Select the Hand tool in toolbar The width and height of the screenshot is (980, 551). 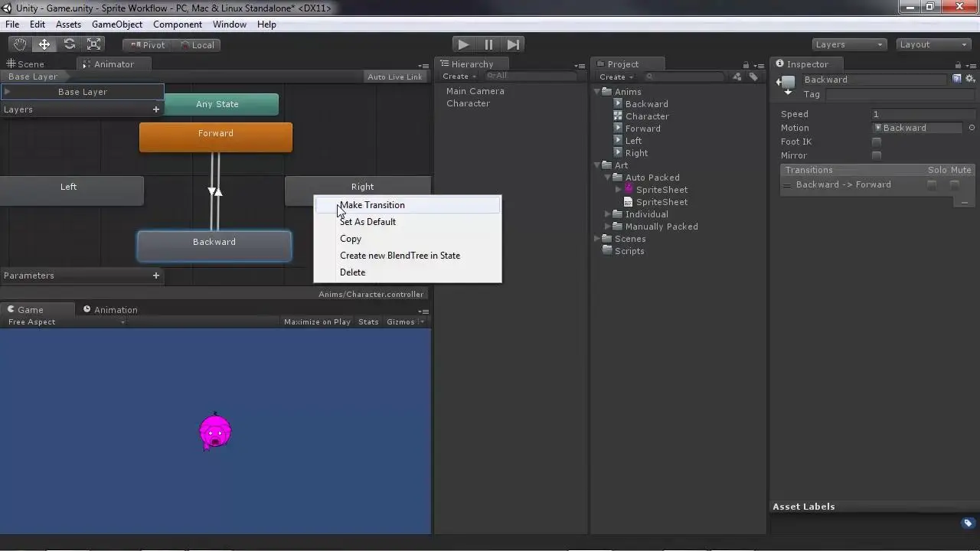coord(20,44)
